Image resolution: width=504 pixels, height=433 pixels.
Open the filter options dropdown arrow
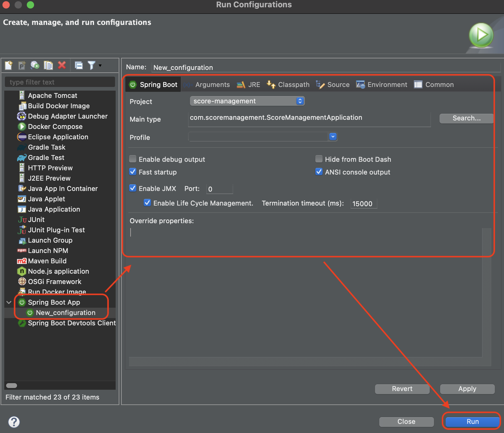click(x=100, y=65)
